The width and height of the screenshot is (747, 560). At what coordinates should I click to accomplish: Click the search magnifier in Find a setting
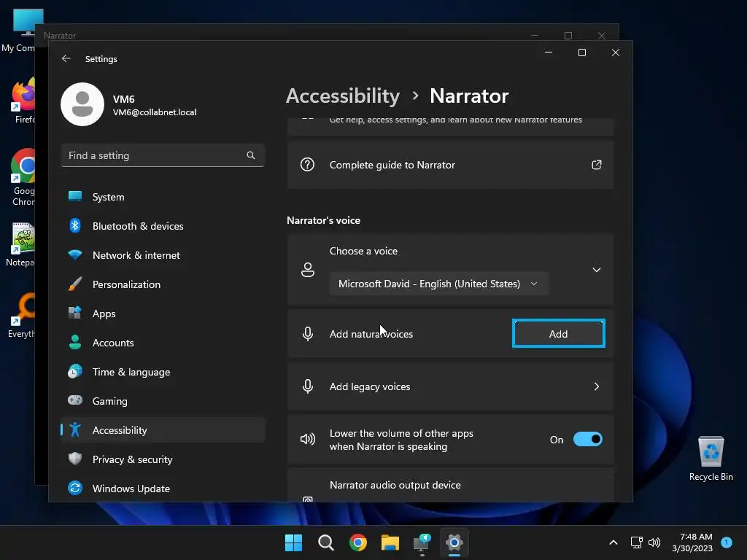[251, 155]
